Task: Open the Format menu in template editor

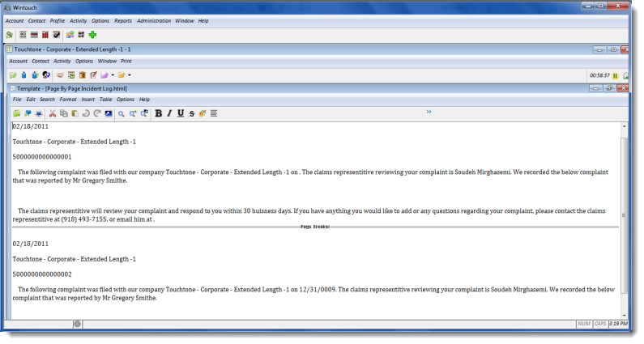Action: point(68,100)
